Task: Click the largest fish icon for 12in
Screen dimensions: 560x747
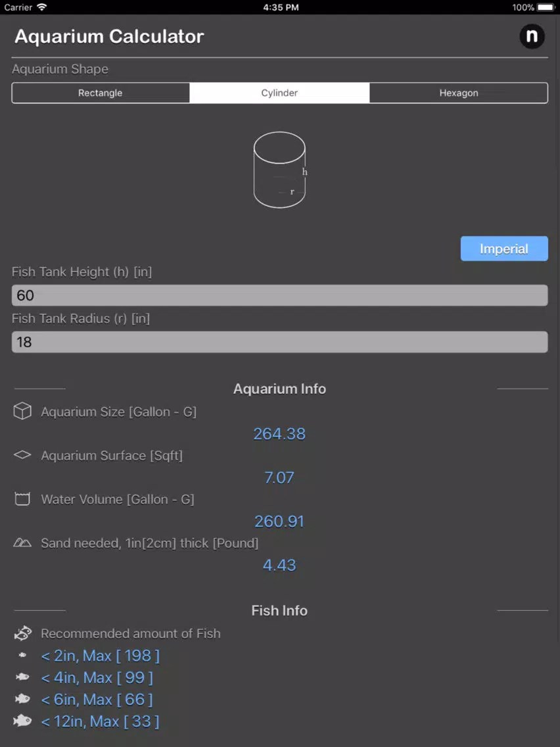Action: click(22, 721)
